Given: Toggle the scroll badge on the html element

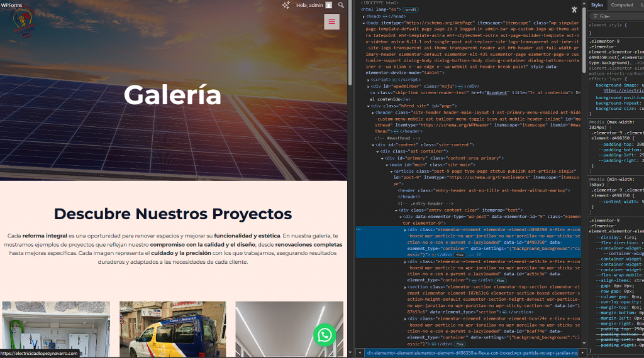Looking at the screenshot, I should click(411, 9).
